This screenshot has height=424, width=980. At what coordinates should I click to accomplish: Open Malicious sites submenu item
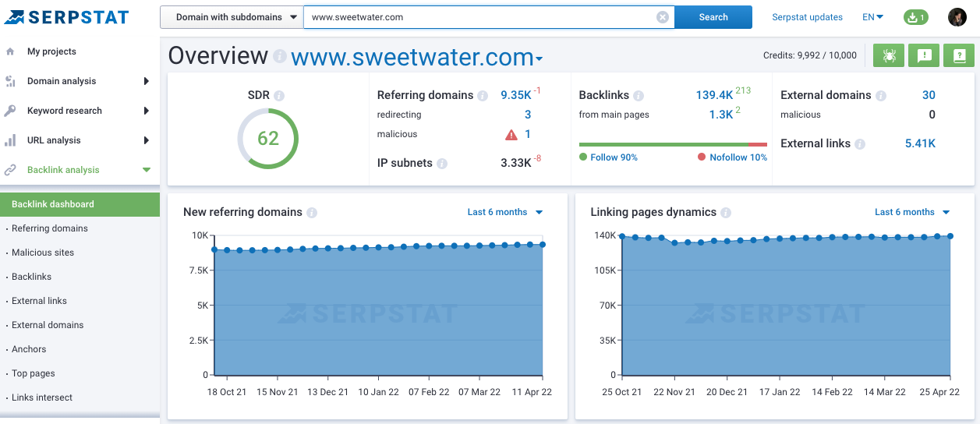[43, 253]
